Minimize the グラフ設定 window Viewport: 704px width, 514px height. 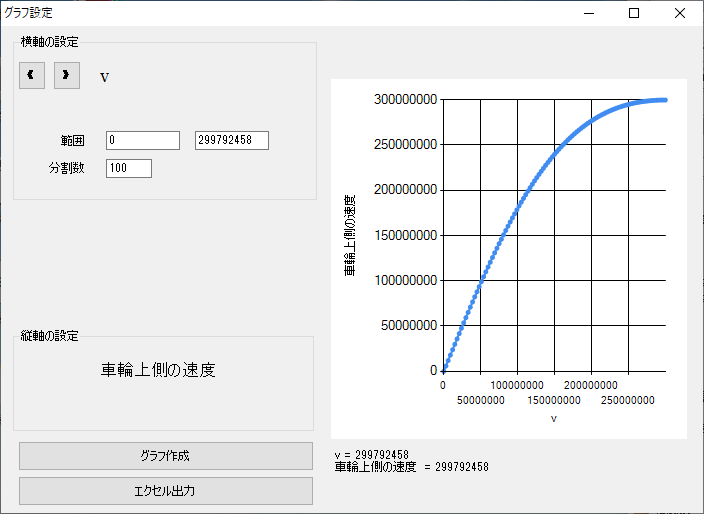[x=587, y=13]
